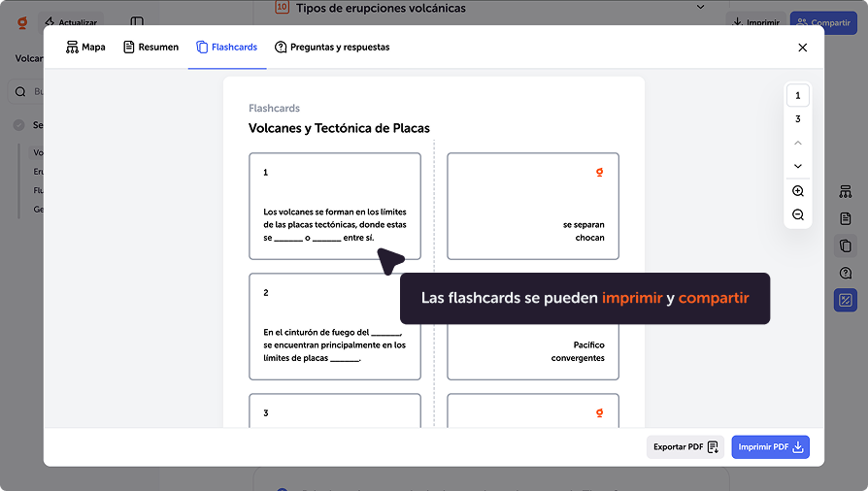
Task: Click the previous page up chevron
Action: click(798, 143)
